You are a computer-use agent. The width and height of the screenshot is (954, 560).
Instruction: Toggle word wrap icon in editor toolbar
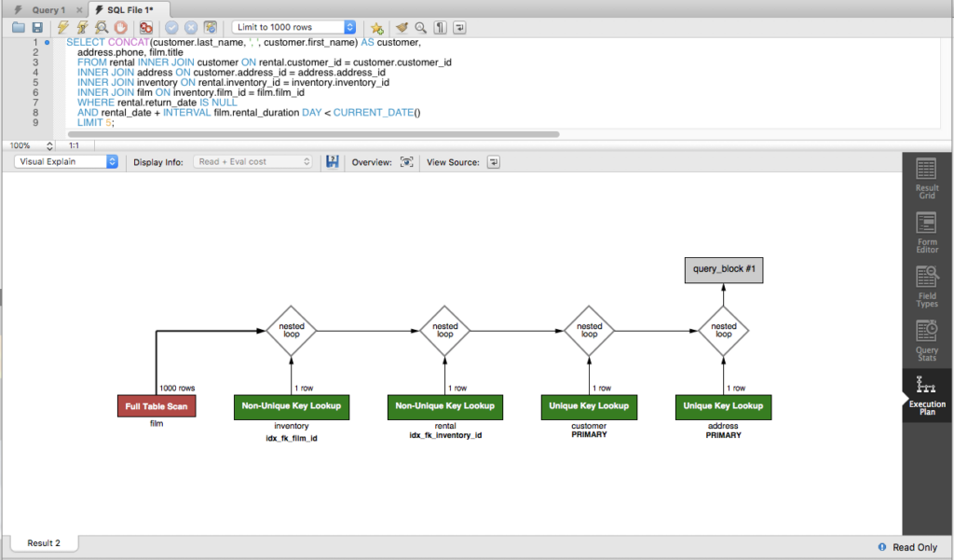(460, 28)
